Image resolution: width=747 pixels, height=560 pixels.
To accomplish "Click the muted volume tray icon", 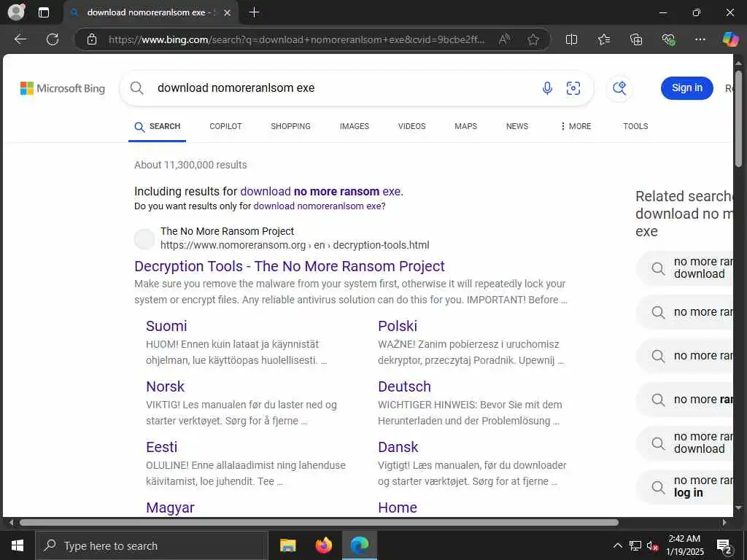I will tap(652, 545).
